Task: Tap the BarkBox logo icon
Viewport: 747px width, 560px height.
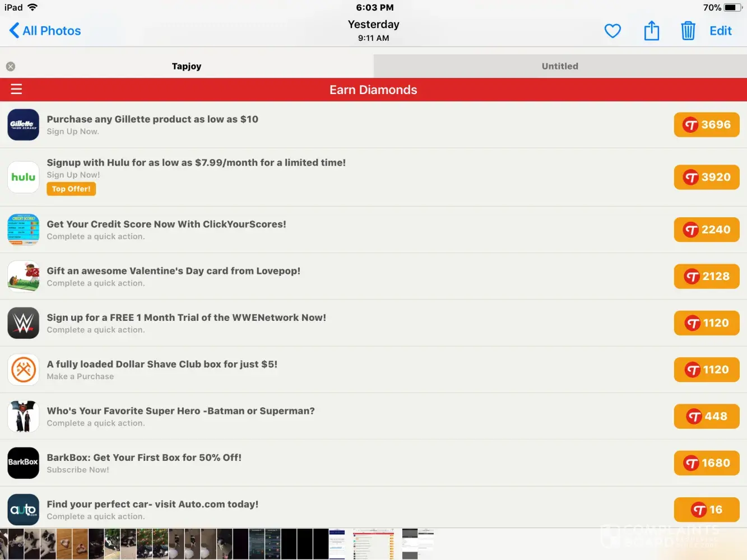Action: click(24, 463)
